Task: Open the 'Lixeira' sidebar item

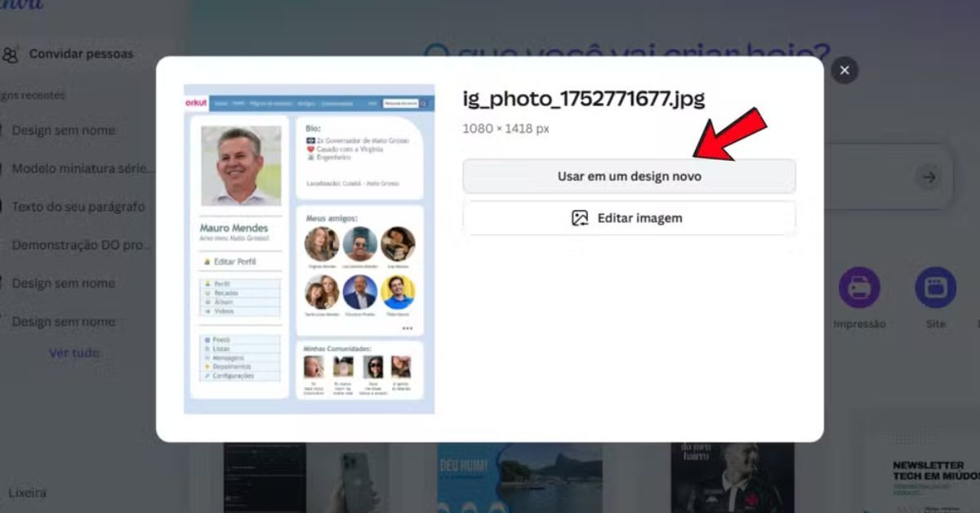Action: tap(27, 493)
